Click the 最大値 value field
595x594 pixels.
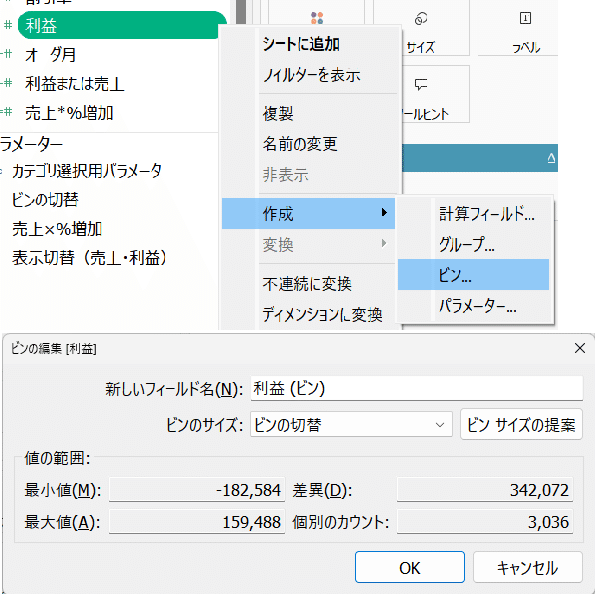click(x=197, y=522)
